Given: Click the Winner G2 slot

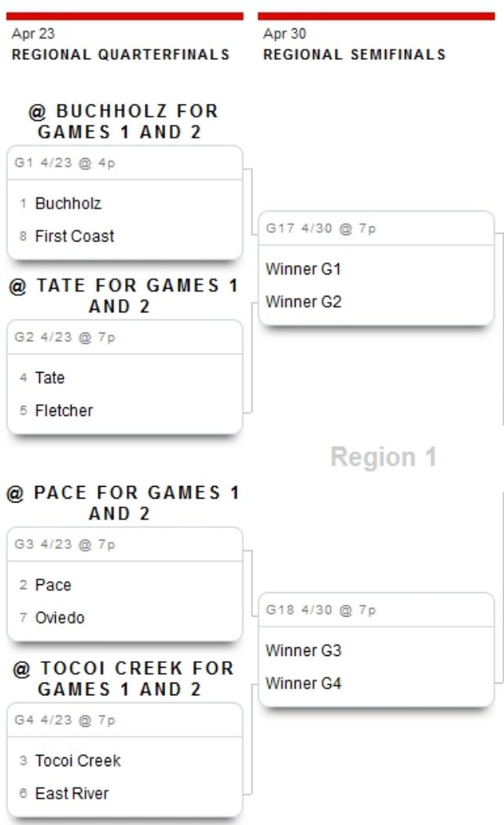Looking at the screenshot, I should click(x=304, y=302).
